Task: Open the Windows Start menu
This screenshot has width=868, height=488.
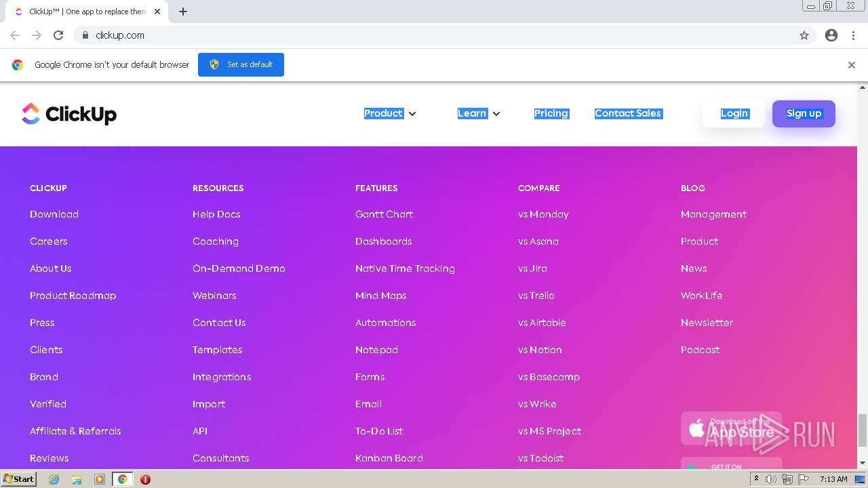Action: [19, 479]
